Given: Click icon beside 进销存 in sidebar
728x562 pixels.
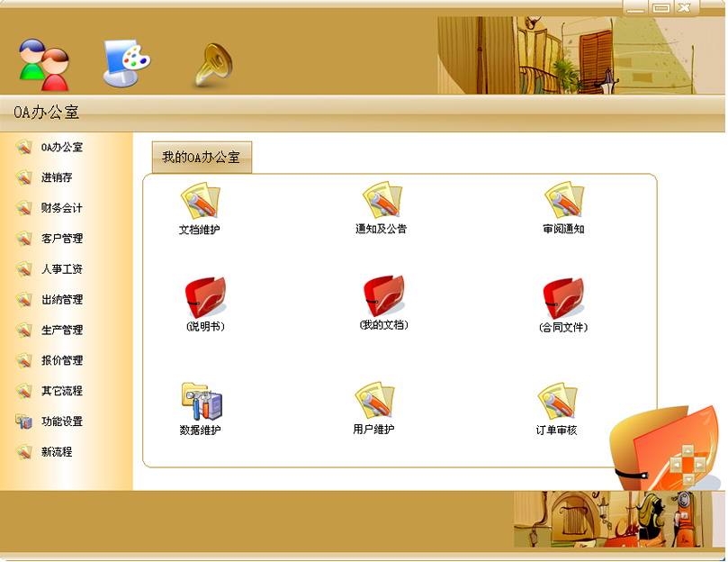Looking at the screenshot, I should click(x=23, y=177).
